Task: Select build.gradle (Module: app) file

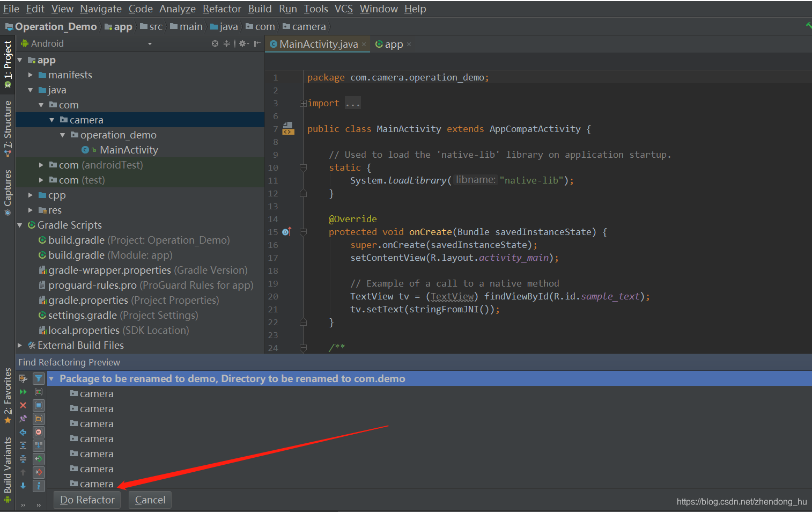Action: (105, 255)
